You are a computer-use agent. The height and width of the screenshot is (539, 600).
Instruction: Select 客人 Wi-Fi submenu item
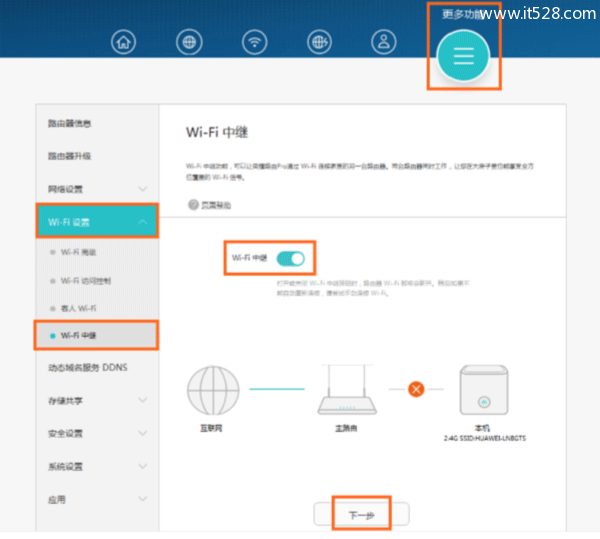(78, 308)
